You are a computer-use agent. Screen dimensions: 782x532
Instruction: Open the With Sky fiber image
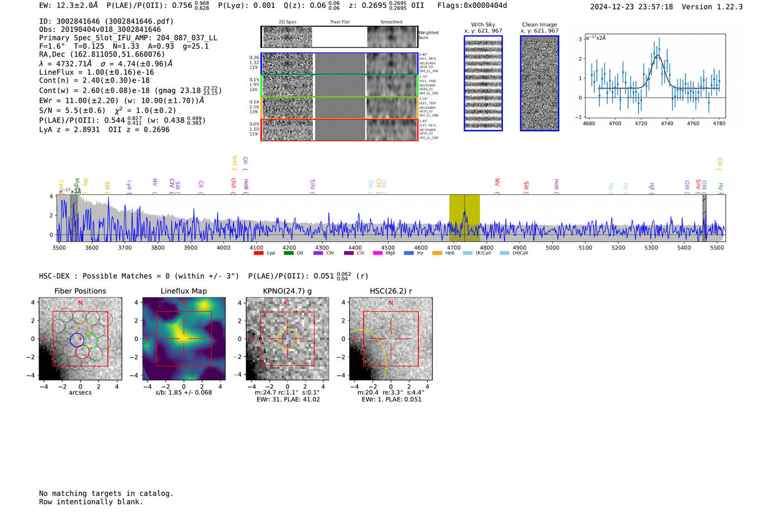coord(483,83)
